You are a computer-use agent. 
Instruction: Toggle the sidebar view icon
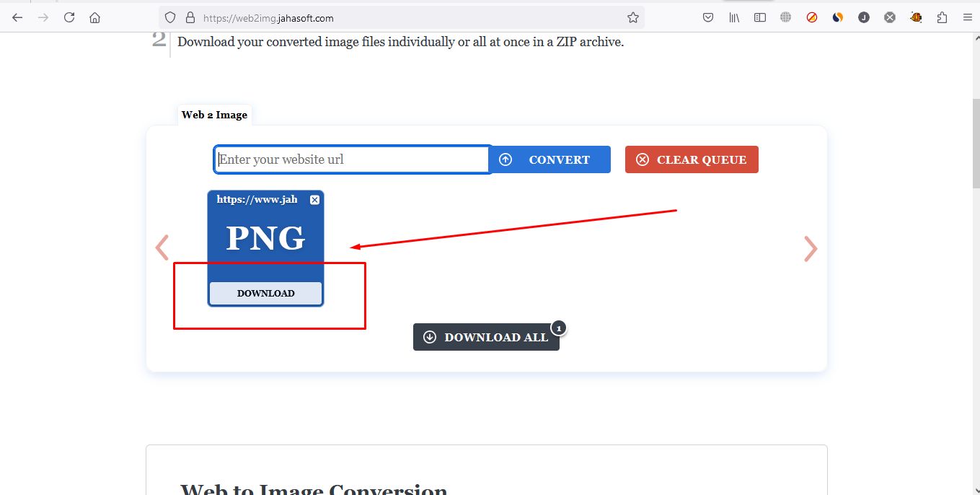click(760, 17)
